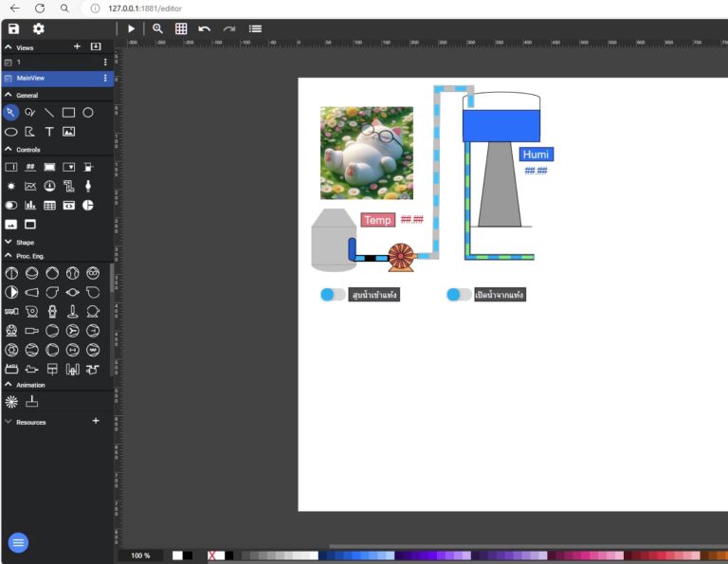Pick the white color swatch in palette
728x564 pixels.
177,555
